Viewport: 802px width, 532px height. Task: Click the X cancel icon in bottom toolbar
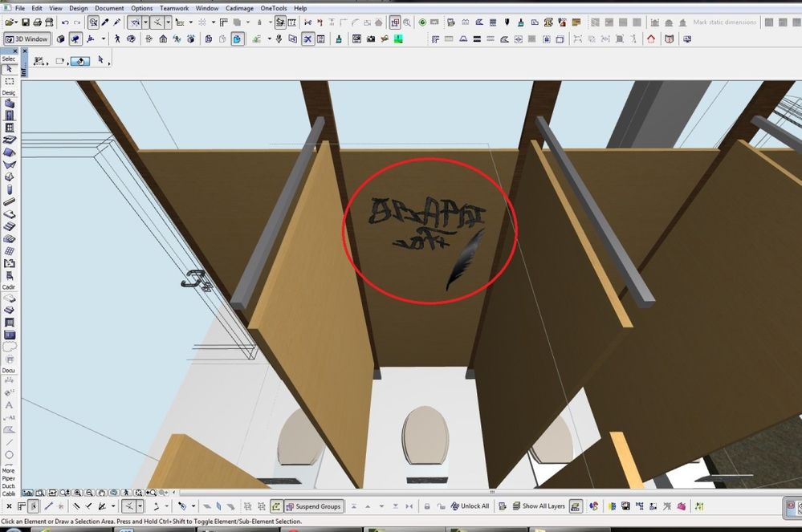(9, 506)
